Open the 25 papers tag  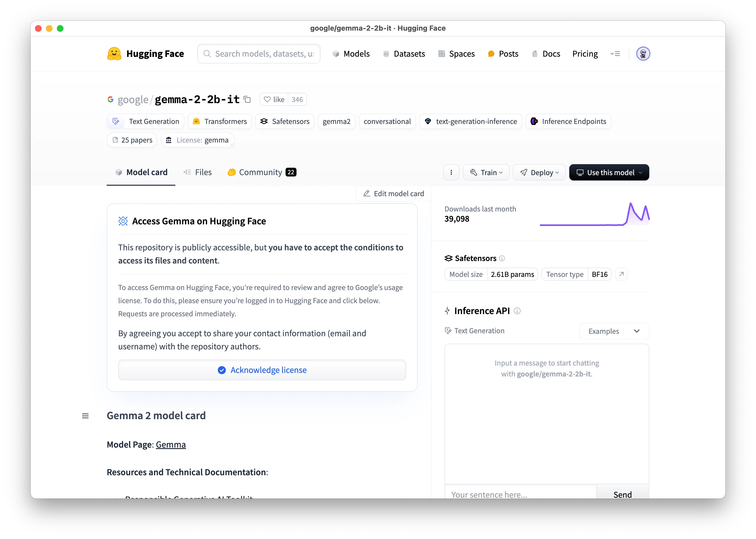tap(132, 140)
